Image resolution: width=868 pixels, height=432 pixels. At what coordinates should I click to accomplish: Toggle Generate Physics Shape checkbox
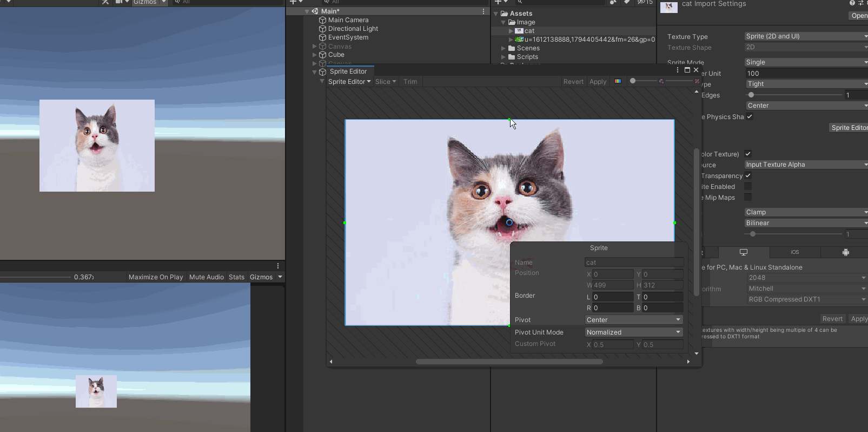pyautogui.click(x=750, y=117)
